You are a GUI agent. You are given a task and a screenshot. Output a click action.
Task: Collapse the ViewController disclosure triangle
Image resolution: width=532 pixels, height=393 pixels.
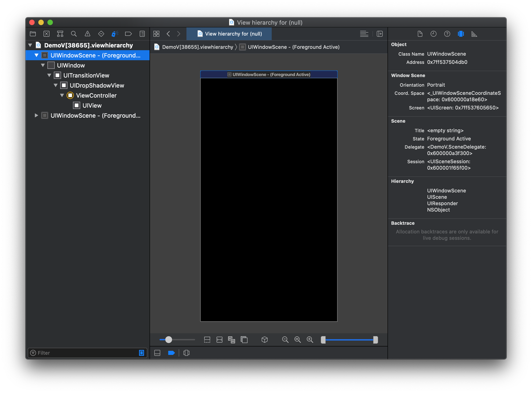[62, 95]
